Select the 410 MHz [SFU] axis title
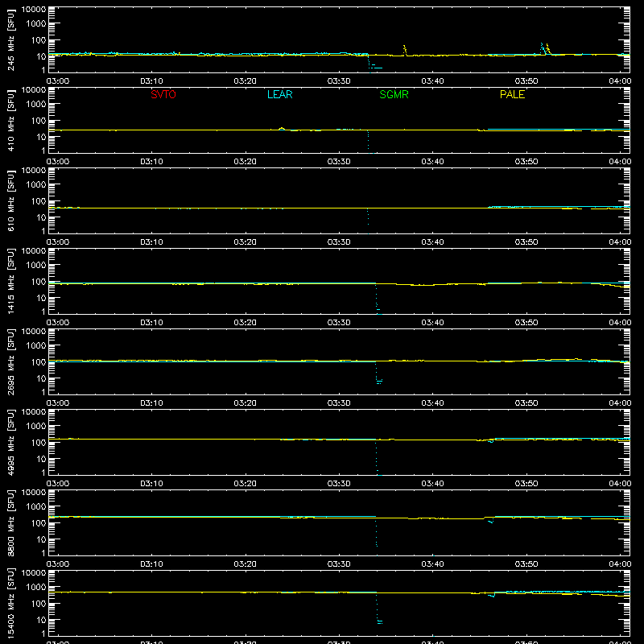 tap(10, 120)
